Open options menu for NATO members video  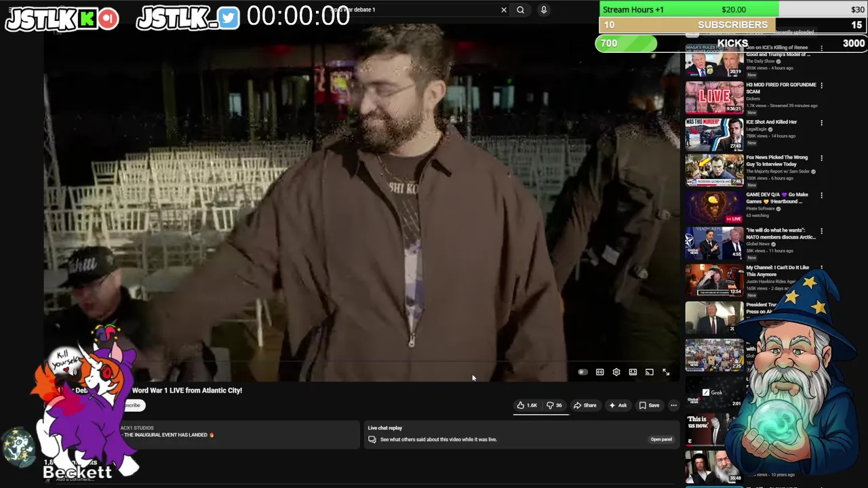tap(821, 232)
